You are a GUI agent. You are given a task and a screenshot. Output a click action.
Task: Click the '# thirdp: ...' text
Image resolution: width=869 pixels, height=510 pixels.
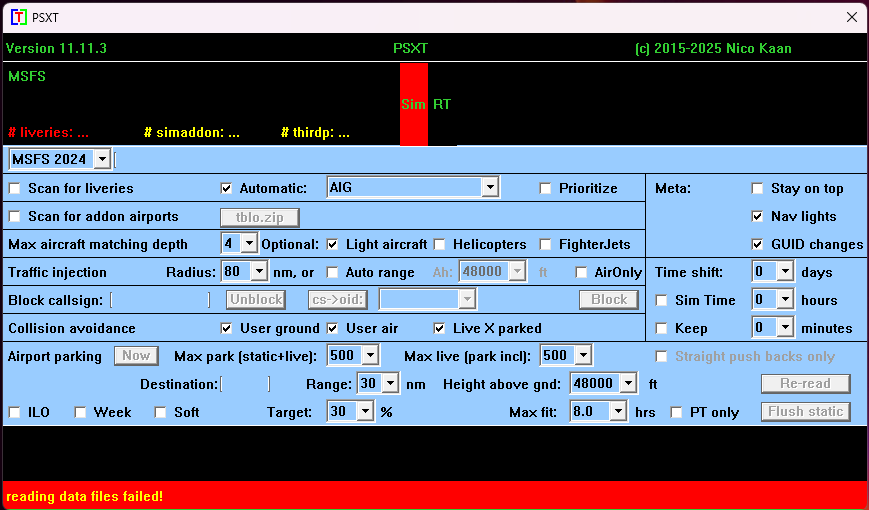point(315,133)
